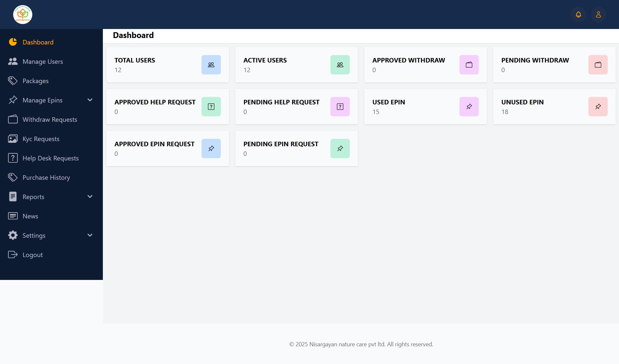Click the Active Users green icon
Image resolution: width=619 pixels, height=364 pixels.
tap(340, 65)
